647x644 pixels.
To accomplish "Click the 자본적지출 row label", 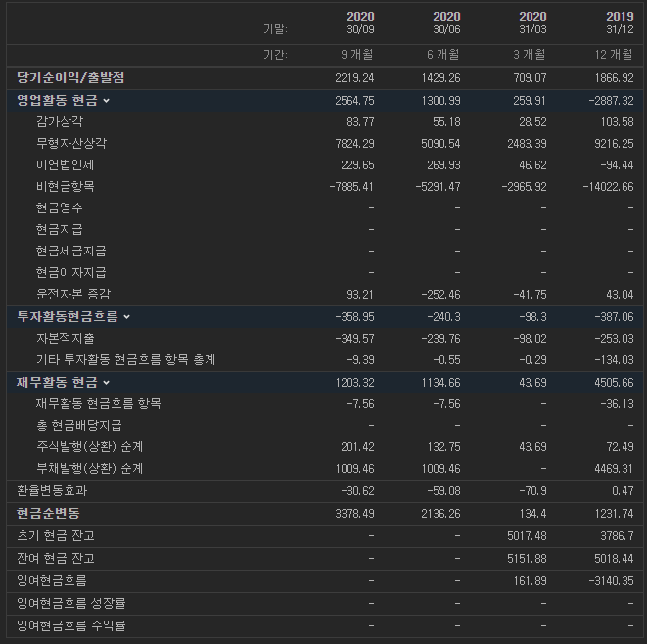I will (x=66, y=339).
